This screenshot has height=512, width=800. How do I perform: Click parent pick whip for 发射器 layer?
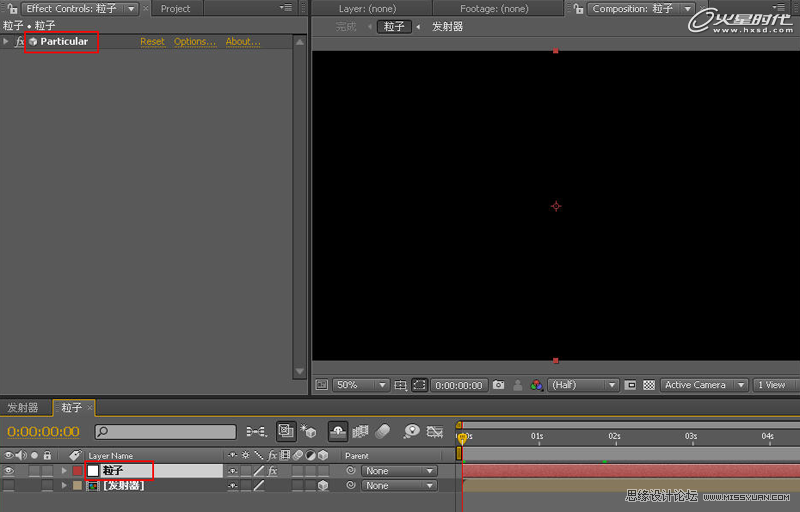[x=351, y=485]
